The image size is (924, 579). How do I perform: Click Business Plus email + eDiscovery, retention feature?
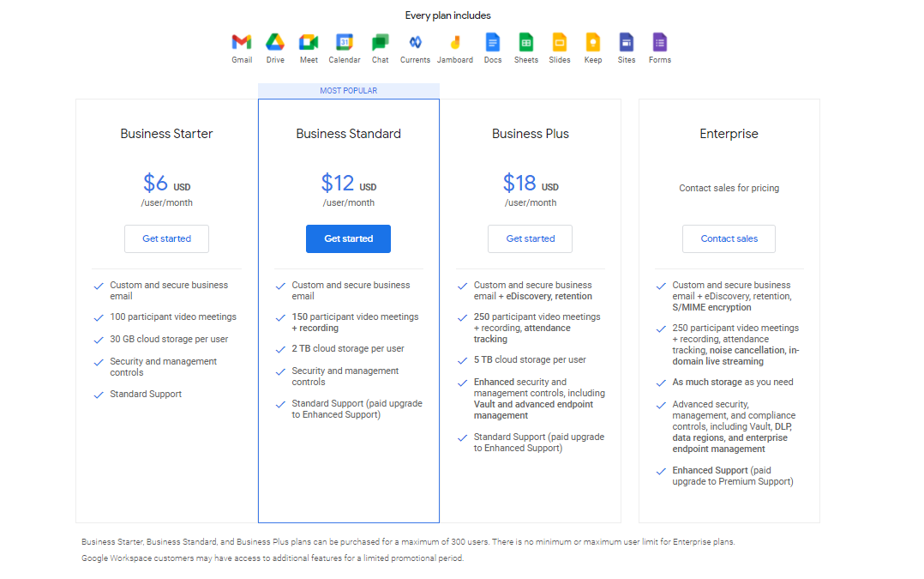(533, 291)
